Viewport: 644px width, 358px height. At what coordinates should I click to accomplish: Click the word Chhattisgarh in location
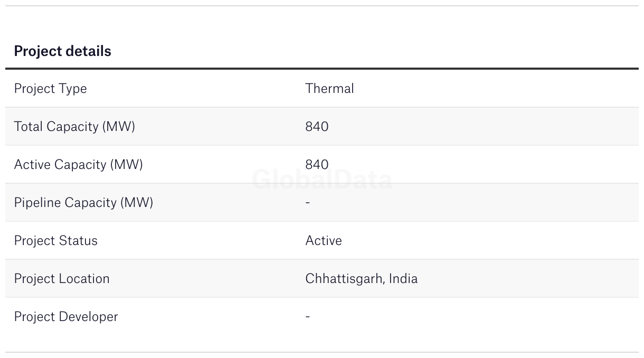click(344, 279)
